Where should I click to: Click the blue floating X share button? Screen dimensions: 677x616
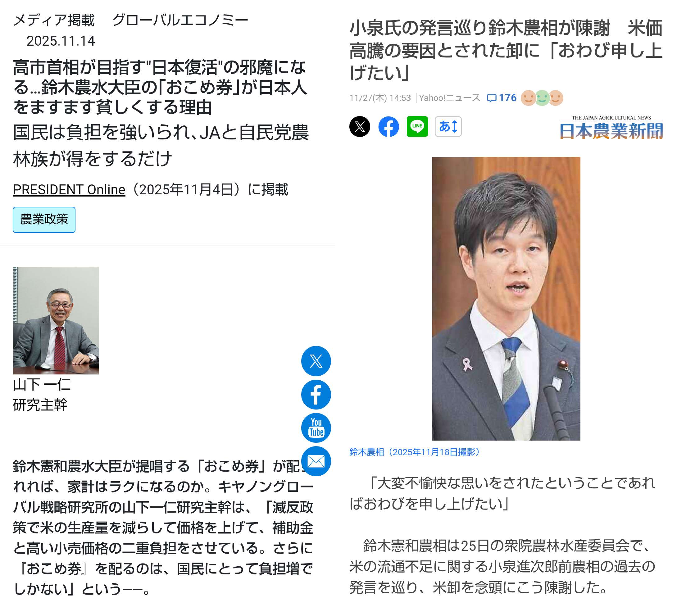tap(316, 361)
